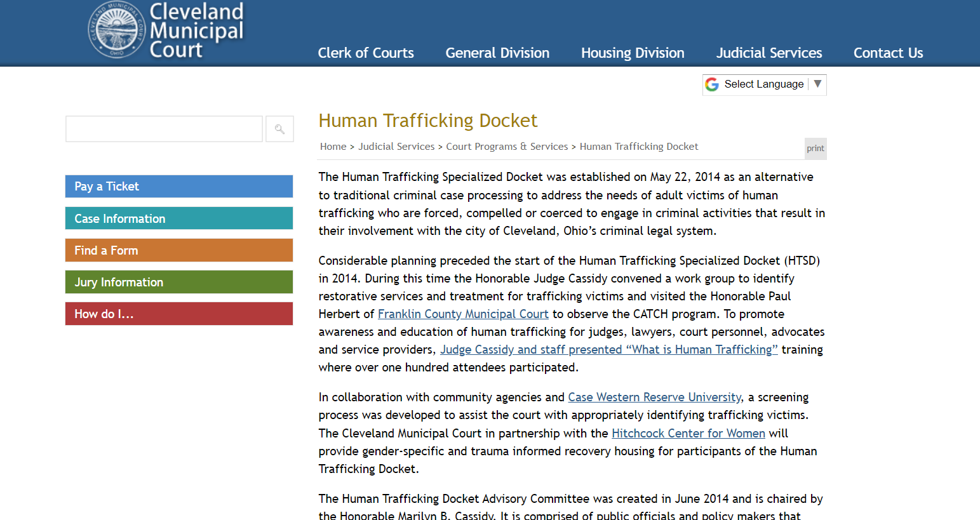Open Housing Division menu
This screenshot has width=980, height=520.
coord(633,53)
